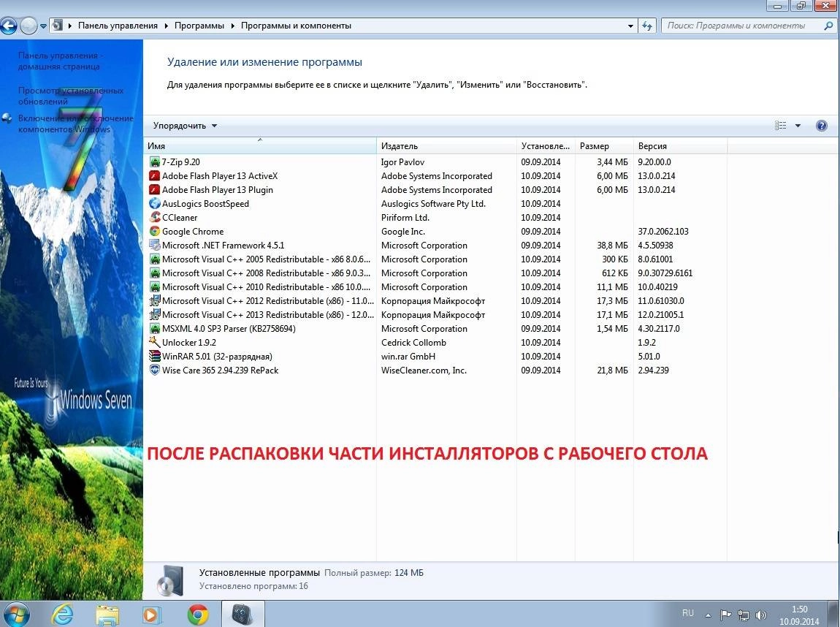Click the Visual C++ 2010 Redistributable icon
840x627 pixels.
point(154,287)
